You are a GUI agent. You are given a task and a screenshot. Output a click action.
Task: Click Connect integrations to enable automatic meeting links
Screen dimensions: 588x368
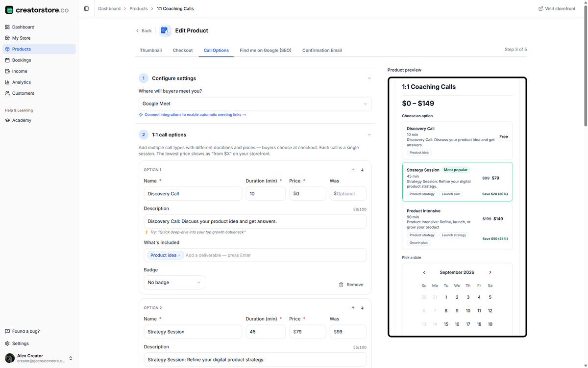[x=193, y=115]
